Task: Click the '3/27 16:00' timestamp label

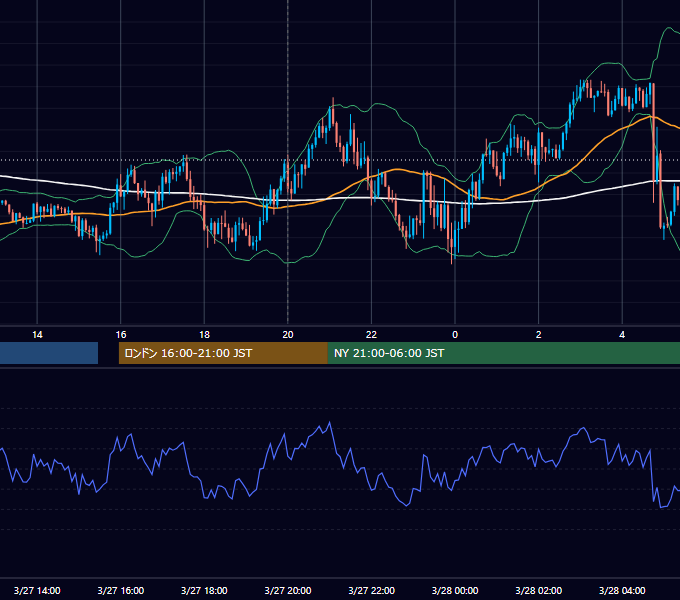Action: pos(121,590)
